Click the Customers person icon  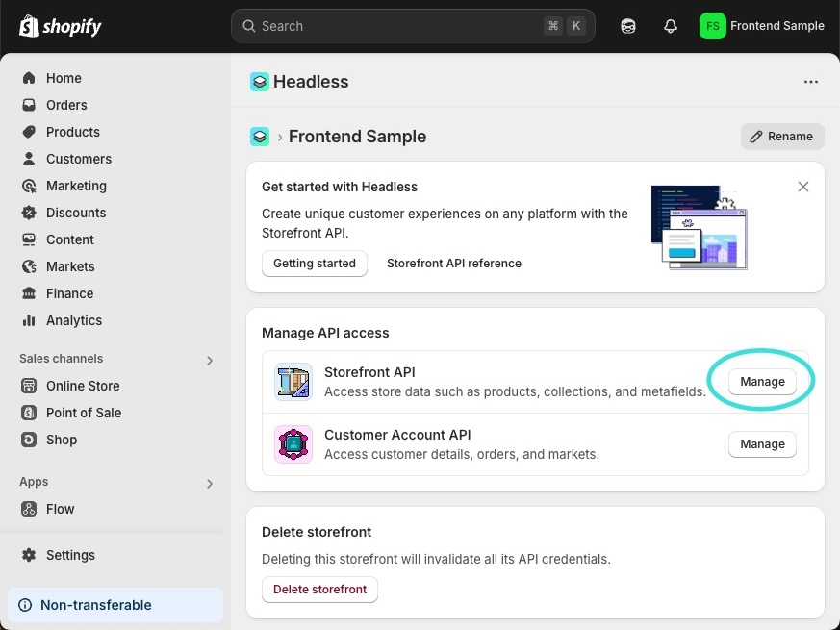(29, 159)
